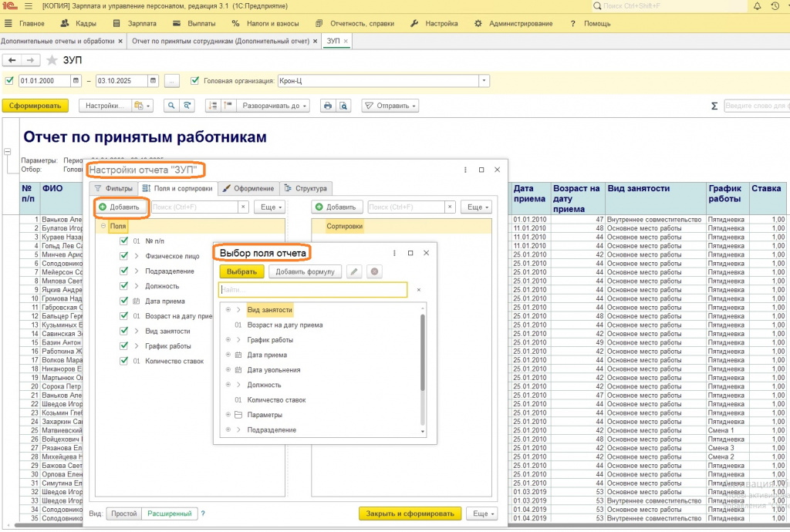
Task: Click the sum sigma icon
Action: click(714, 106)
